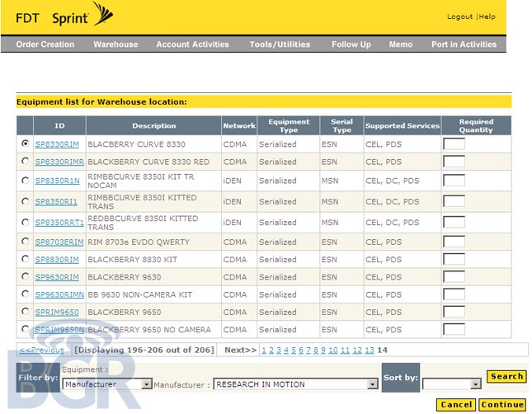Open SP9630RIMN equipment link

59,295
